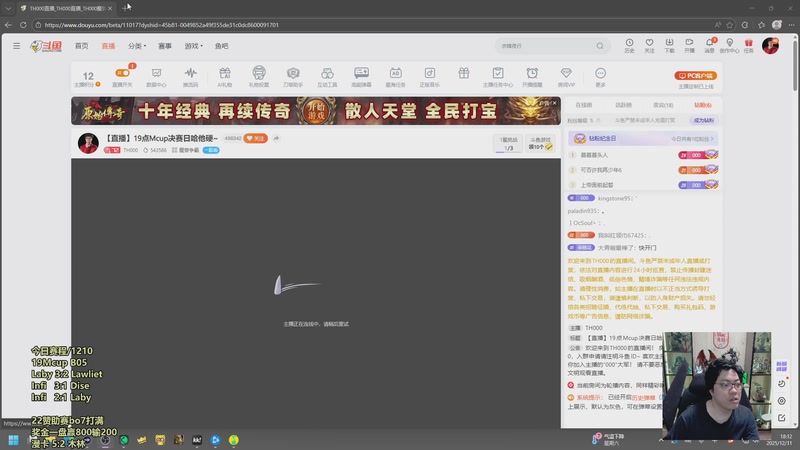800x450 pixels.
Task: Click the 十年经典 game ad banner
Action: [316, 111]
